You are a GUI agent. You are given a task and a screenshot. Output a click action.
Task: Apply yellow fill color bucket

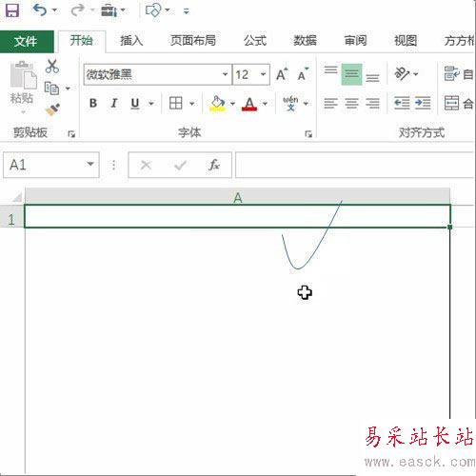click(217, 104)
